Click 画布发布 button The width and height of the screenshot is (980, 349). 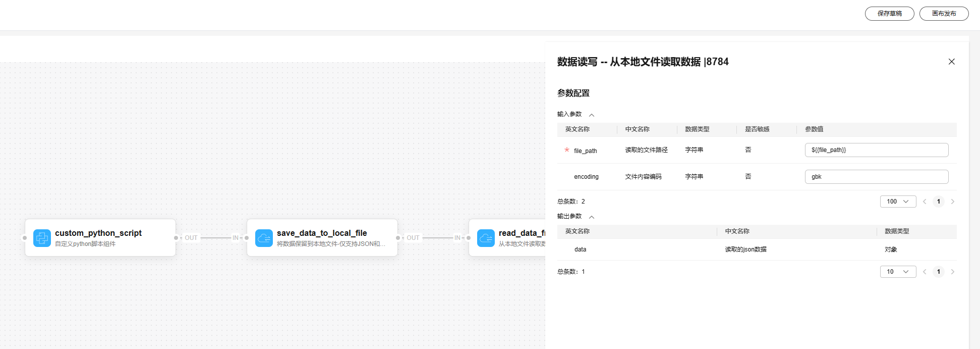click(944, 14)
